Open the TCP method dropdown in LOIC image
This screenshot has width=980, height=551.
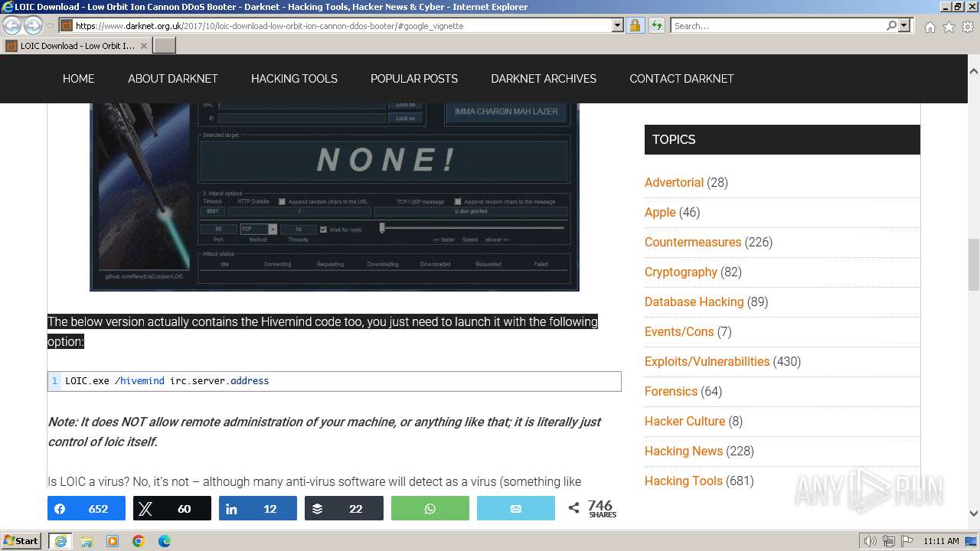pyautogui.click(x=273, y=229)
